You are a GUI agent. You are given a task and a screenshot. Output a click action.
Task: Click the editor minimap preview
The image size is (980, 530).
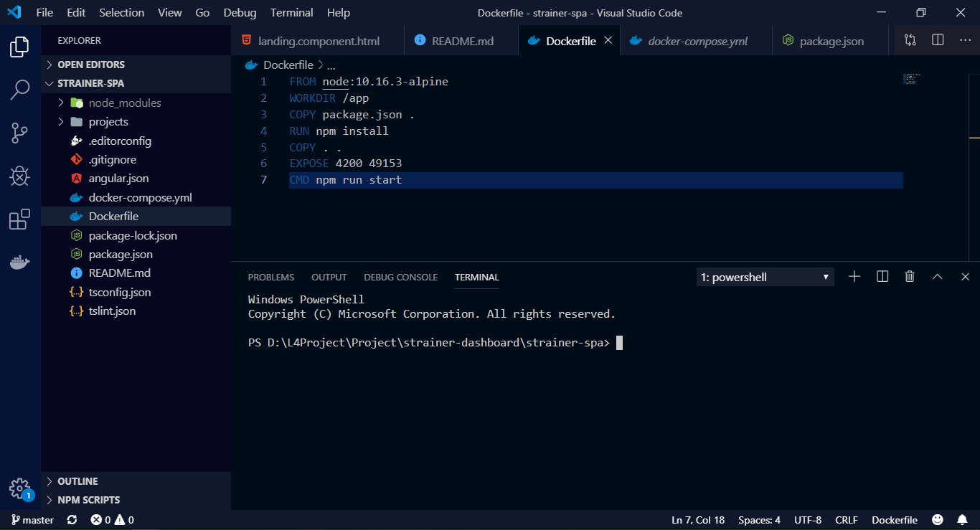[912, 79]
